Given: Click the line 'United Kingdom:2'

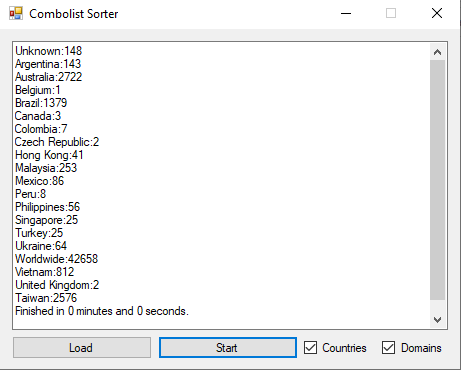Looking at the screenshot, I should pyautogui.click(x=57, y=285).
